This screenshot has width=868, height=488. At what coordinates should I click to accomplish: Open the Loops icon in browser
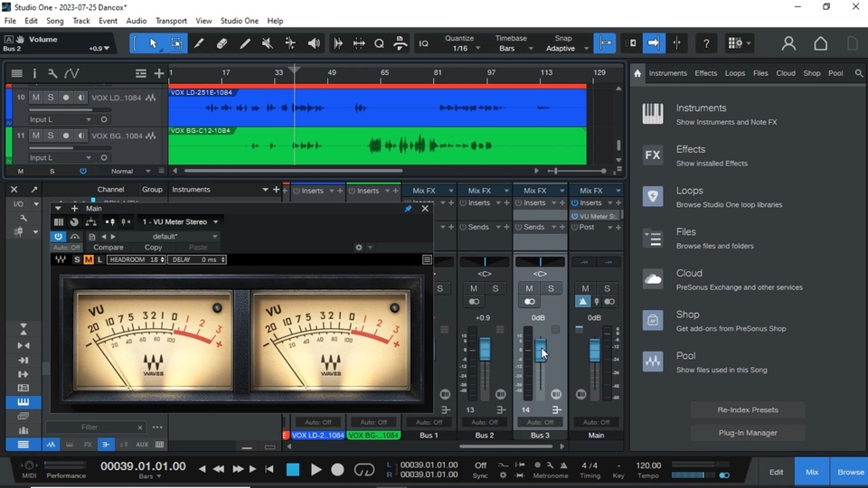point(653,196)
